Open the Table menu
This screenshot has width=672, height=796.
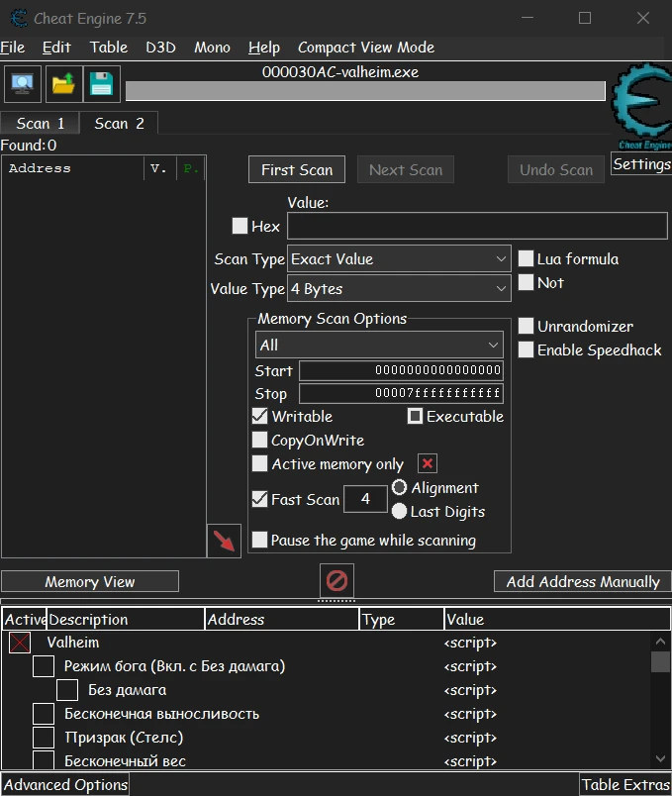[x=109, y=48]
